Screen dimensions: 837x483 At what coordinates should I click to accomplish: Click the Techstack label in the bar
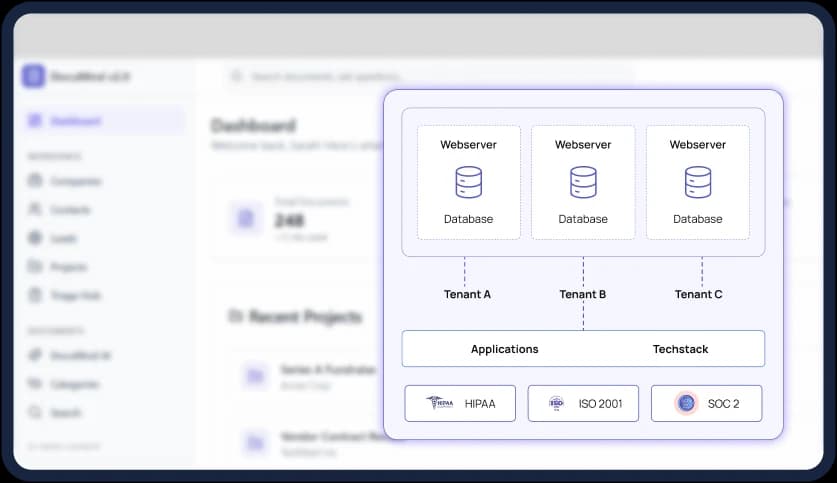pos(681,349)
